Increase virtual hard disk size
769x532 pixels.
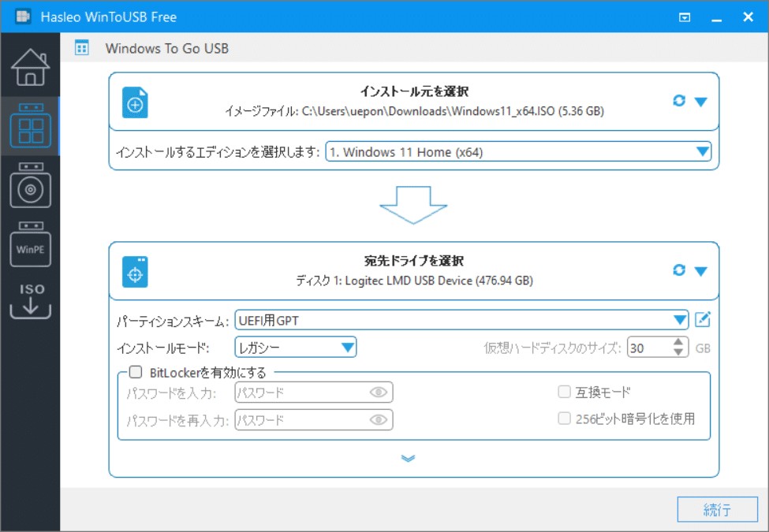tap(678, 342)
